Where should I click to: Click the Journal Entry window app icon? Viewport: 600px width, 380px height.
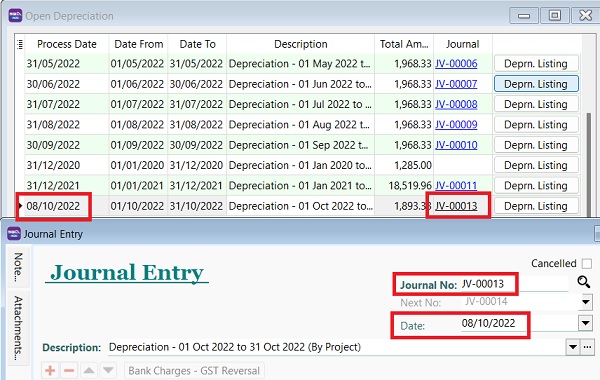coord(14,234)
